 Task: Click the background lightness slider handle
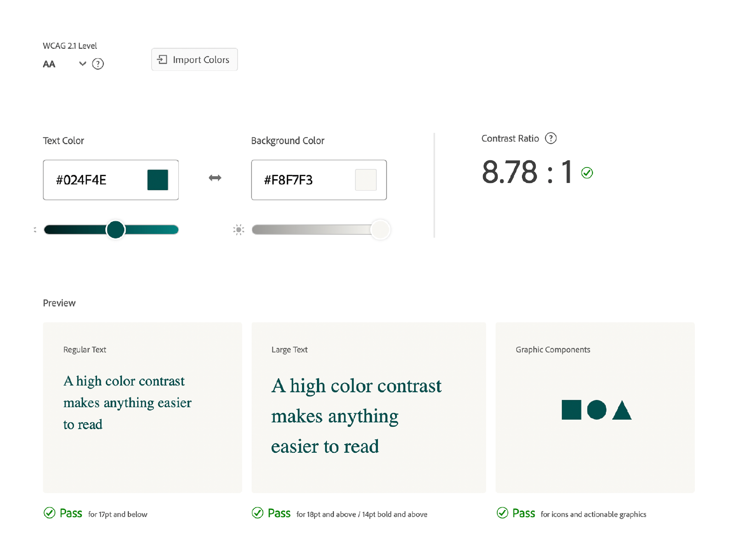pyautogui.click(x=380, y=230)
